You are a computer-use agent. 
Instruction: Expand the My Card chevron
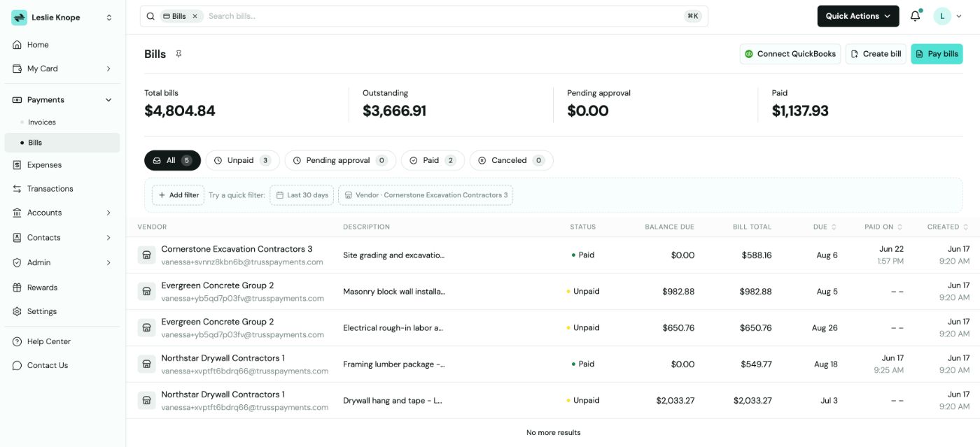(108, 69)
